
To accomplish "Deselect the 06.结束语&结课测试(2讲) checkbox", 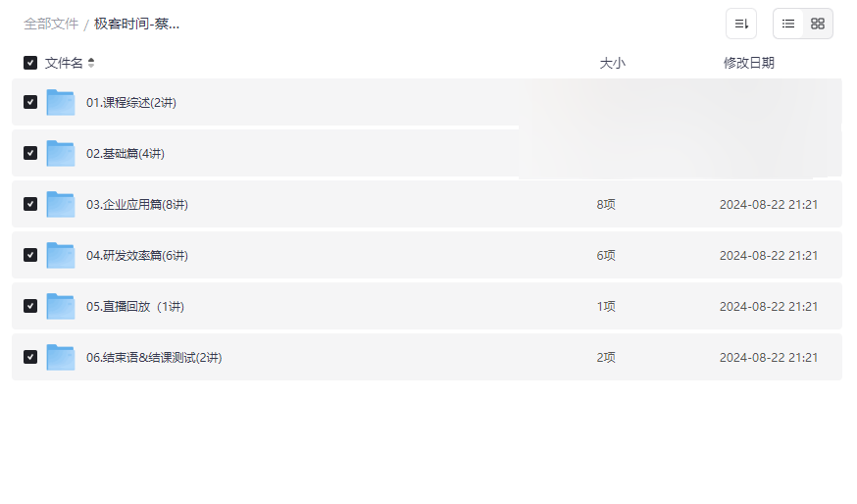I will (x=30, y=357).
